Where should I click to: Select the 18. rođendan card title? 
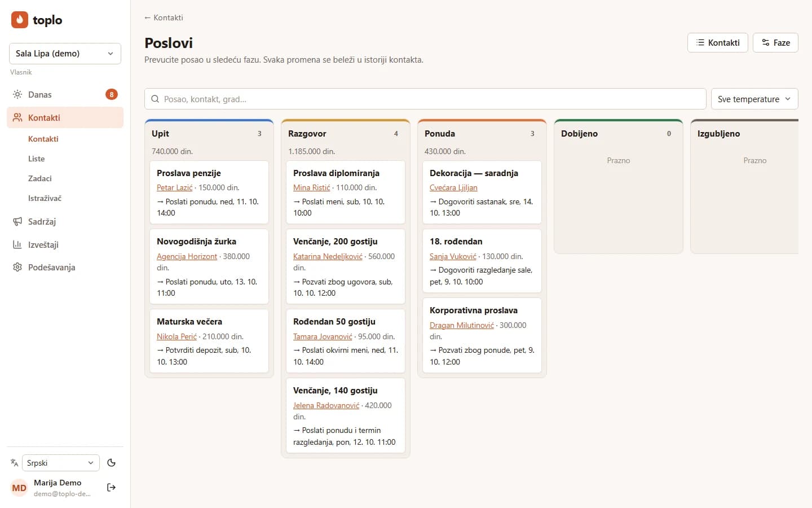pyautogui.click(x=456, y=242)
